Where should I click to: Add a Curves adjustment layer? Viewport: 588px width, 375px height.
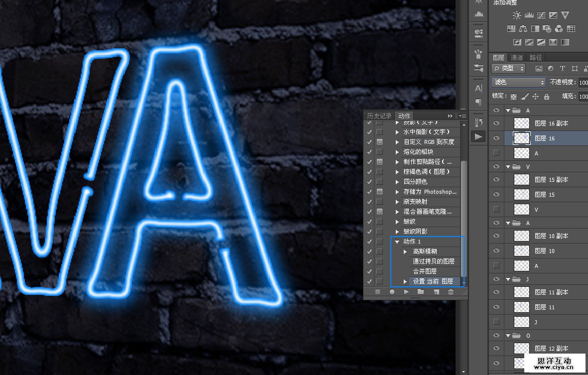(x=541, y=15)
